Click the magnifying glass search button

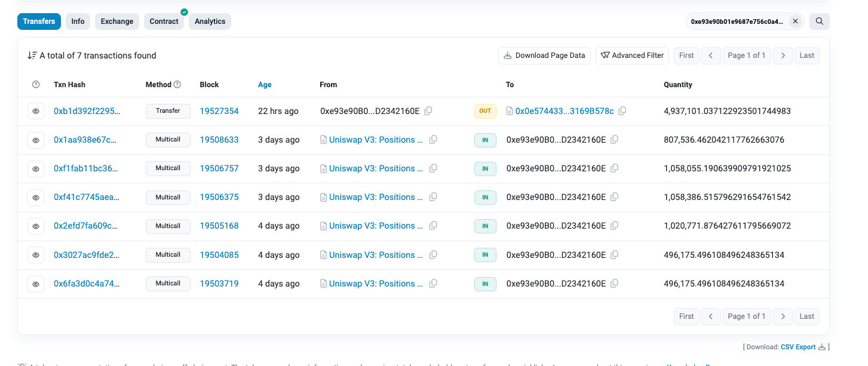(820, 21)
